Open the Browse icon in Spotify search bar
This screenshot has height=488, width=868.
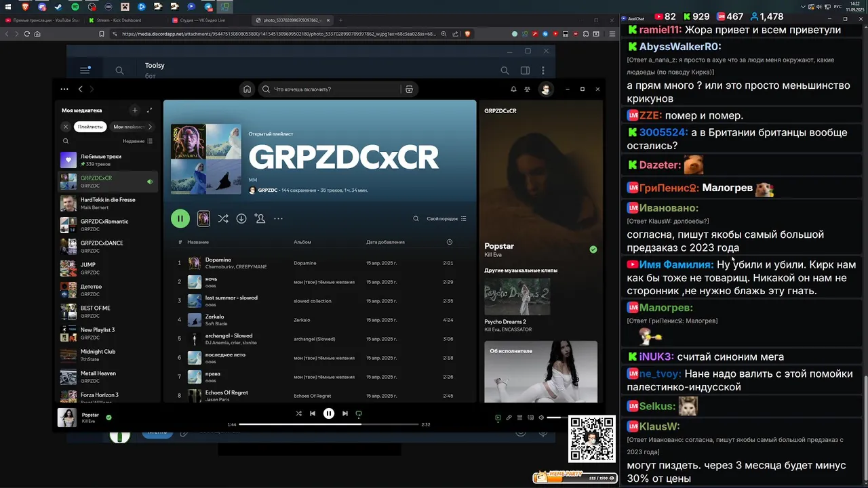click(409, 89)
